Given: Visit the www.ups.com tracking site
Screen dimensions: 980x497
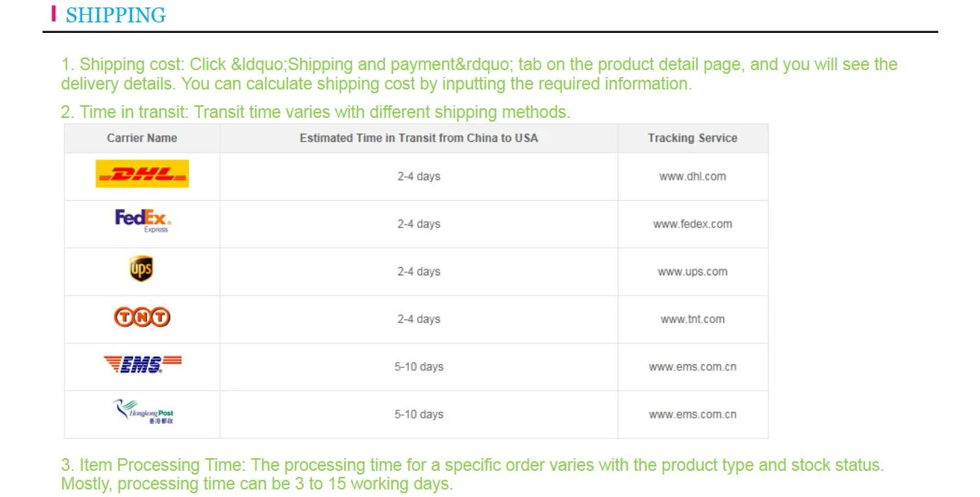Looking at the screenshot, I should [693, 272].
